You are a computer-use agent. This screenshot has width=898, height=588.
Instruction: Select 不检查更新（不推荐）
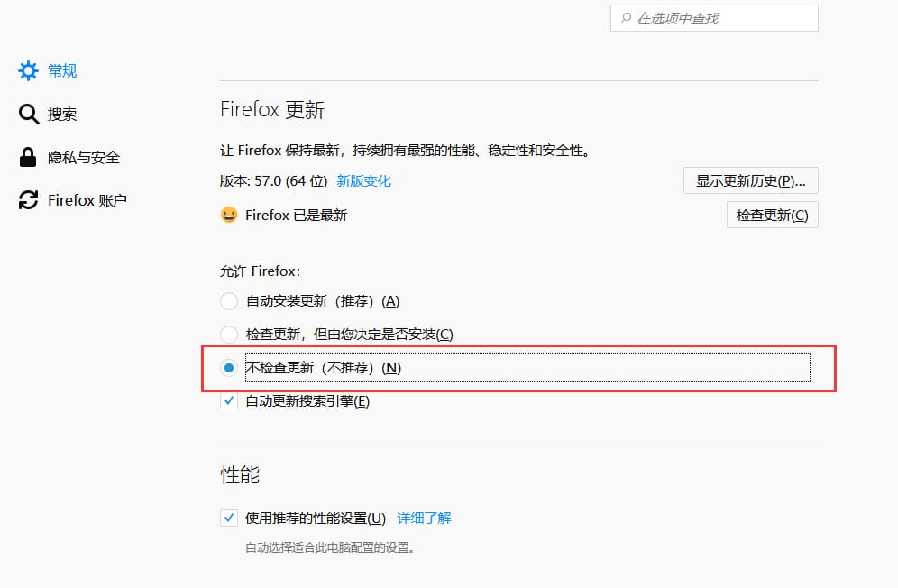(x=228, y=367)
